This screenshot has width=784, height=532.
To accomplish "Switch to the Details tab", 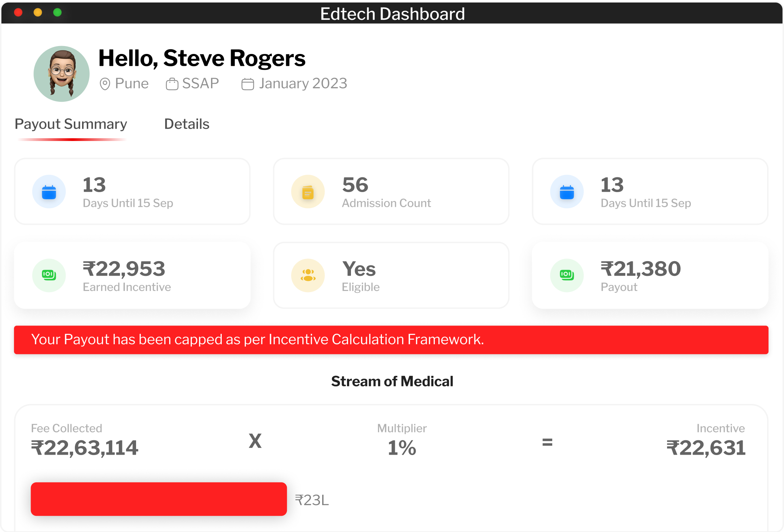I will [186, 124].
